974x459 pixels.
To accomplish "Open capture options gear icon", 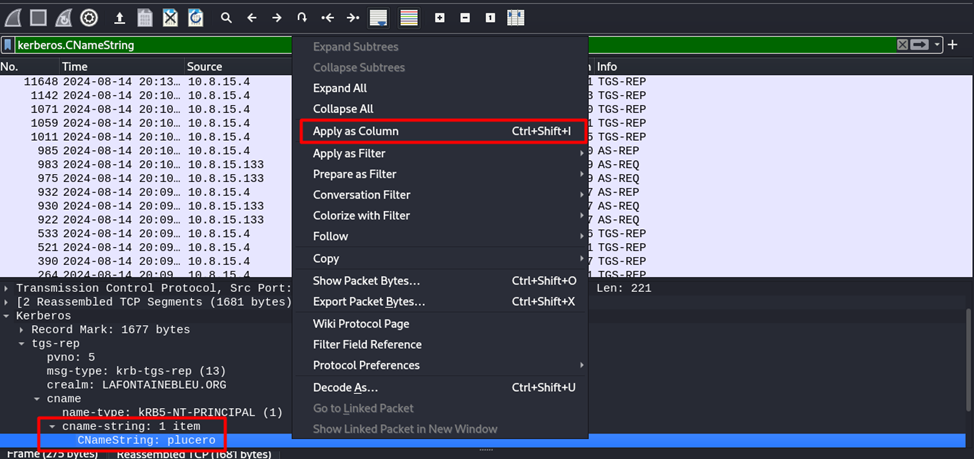I will (89, 19).
